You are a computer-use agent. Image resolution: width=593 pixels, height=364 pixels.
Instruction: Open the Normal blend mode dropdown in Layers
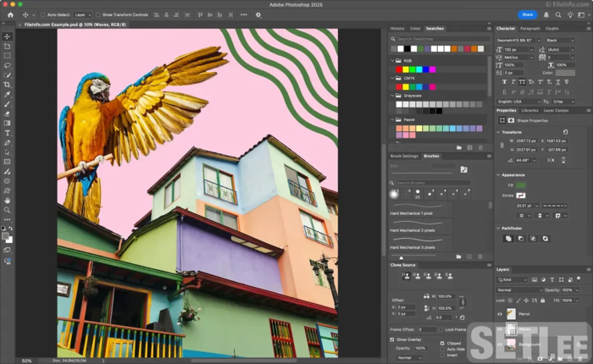520,290
